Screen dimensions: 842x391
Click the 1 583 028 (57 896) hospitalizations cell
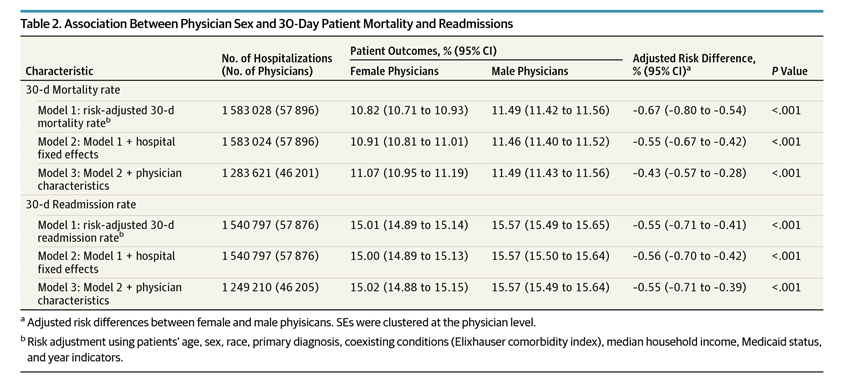[270, 111]
